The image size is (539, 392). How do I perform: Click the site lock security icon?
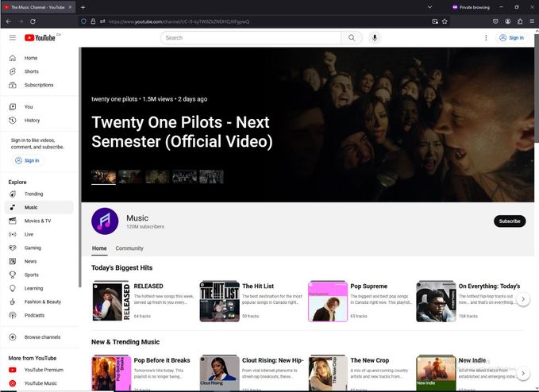(93, 21)
